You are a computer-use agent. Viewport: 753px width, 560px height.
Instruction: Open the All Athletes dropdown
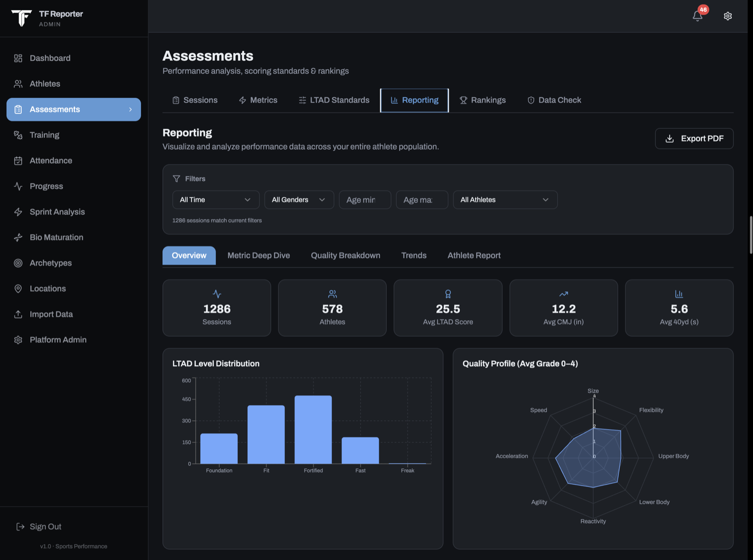[x=505, y=200]
